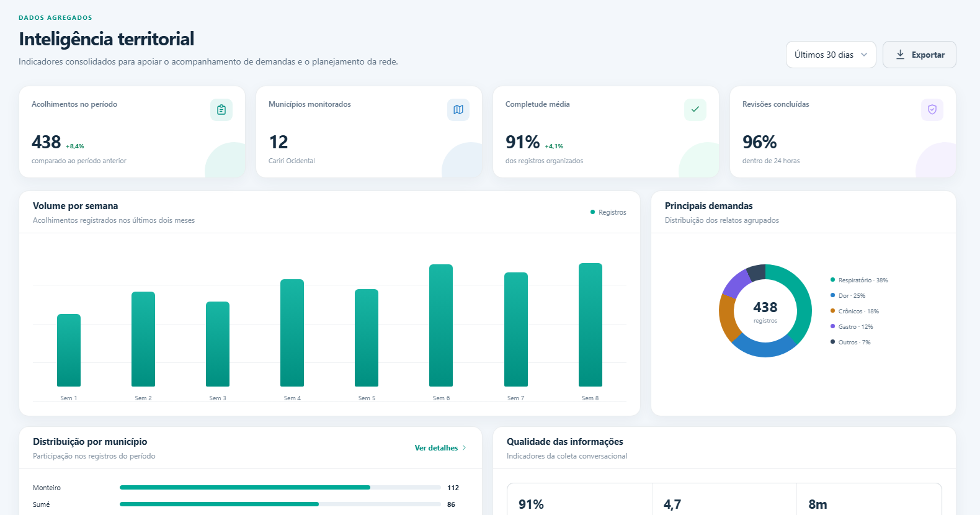Click the +8,4% change indicator
This screenshot has width=980, height=515.
(x=75, y=146)
